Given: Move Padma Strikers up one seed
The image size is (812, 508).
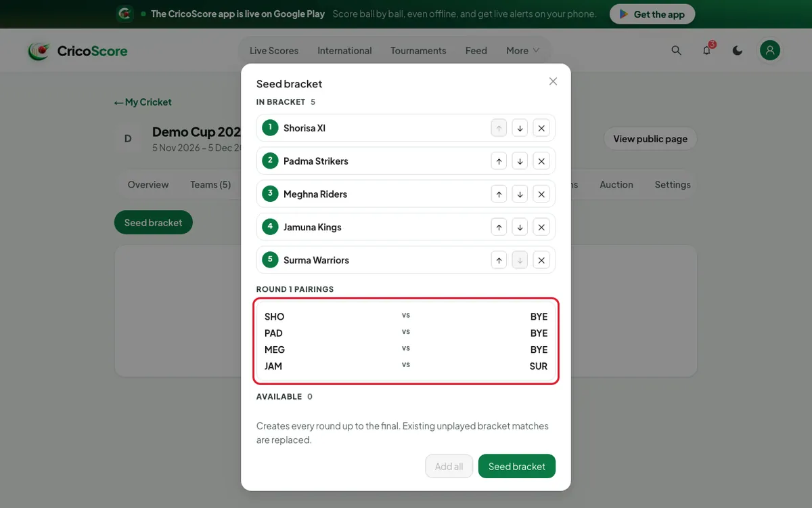Looking at the screenshot, I should [499, 161].
